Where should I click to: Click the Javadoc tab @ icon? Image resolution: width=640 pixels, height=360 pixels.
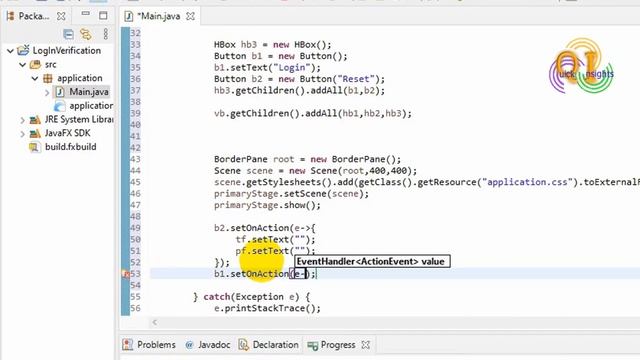coord(189,345)
